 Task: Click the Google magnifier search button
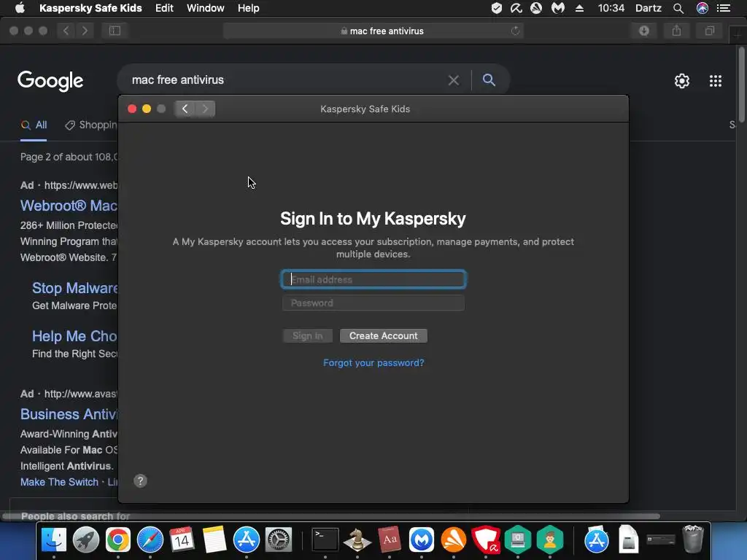click(x=489, y=80)
